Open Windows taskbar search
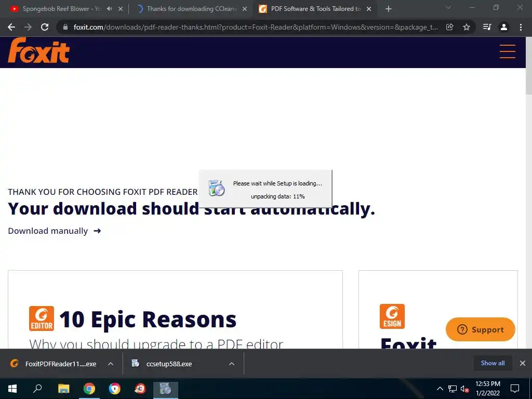This screenshot has width=532, height=399. (x=37, y=389)
